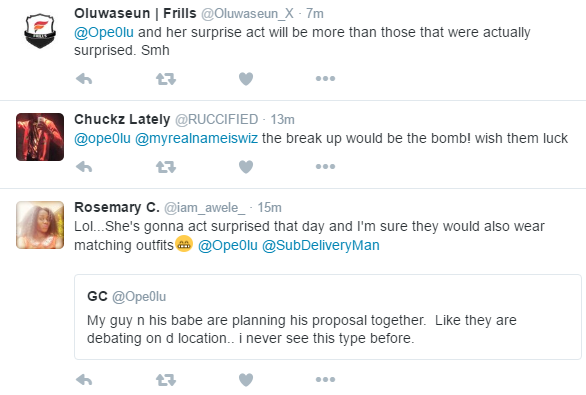Reply to Oluwaseun's tweet
The image size is (586, 395).
pos(84,79)
